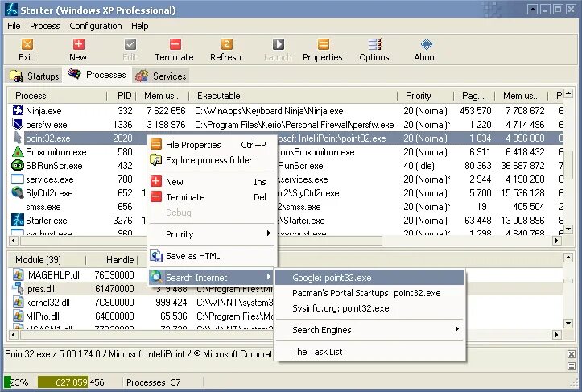The height and width of the screenshot is (392, 582).
Task: Sort by the PID column header
Action: tap(121, 96)
